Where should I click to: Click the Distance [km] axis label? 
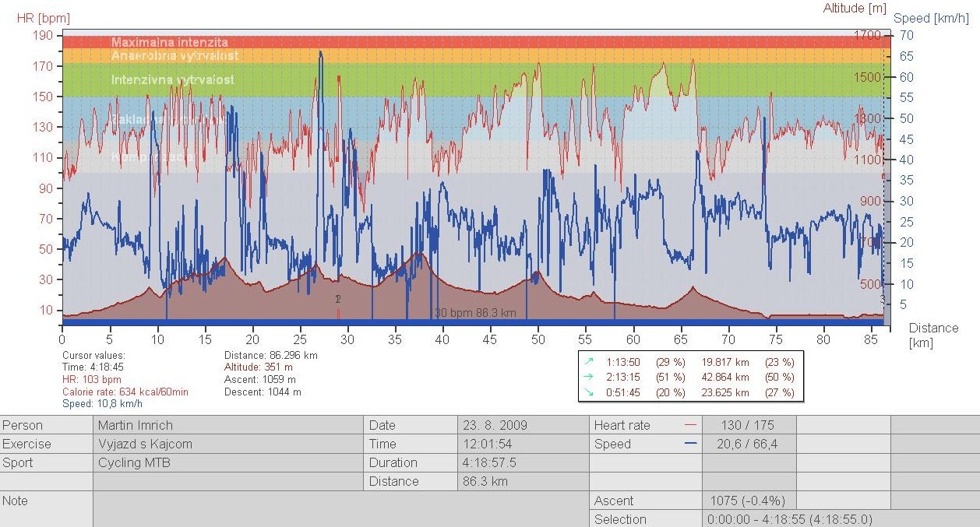click(933, 336)
